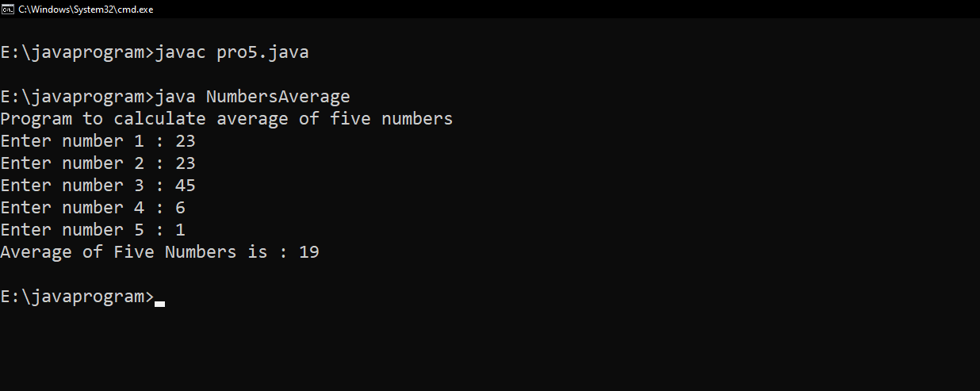This screenshot has width=980, height=391.
Task: Click the result value 19
Action: pos(309,252)
